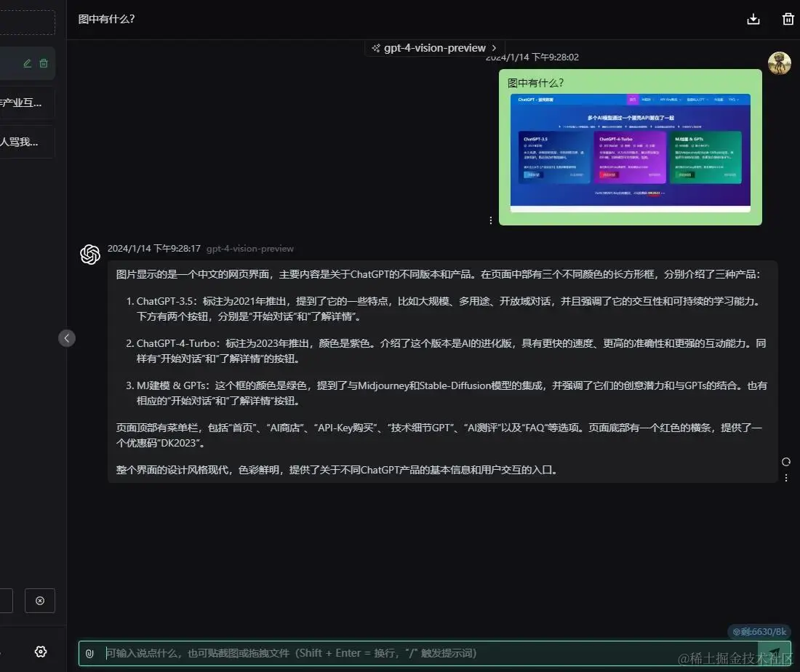Click the question text 图中有什么? in green bubble
Image resolution: width=800 pixels, height=672 pixels.
pyautogui.click(x=535, y=83)
